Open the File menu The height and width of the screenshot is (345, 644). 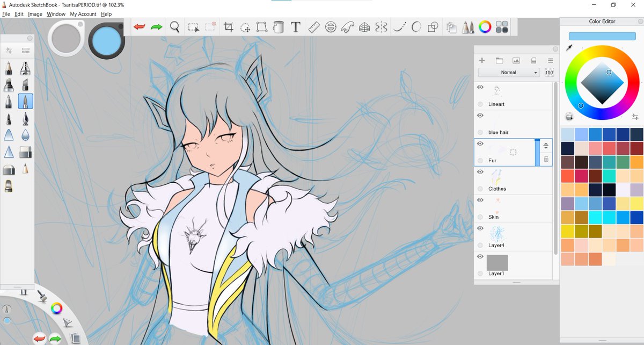[x=6, y=14]
